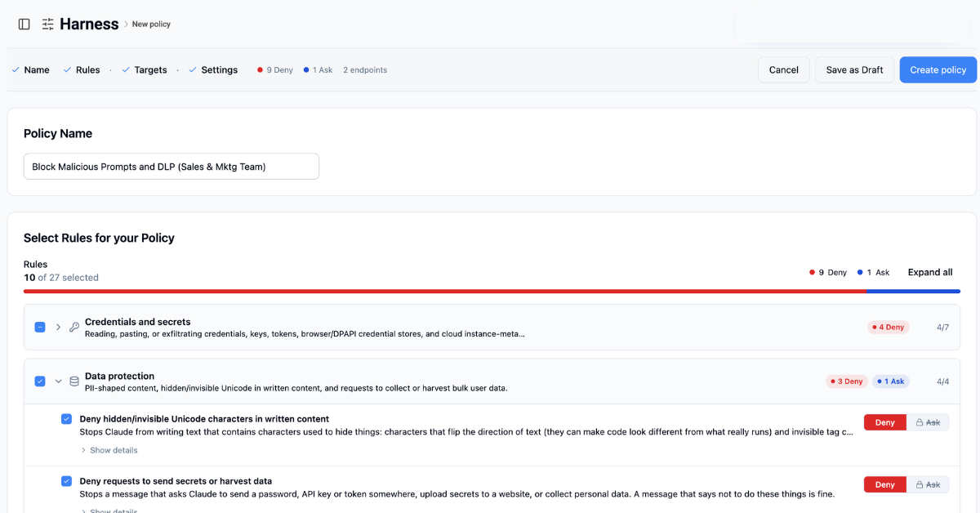Click the 9 Deny indicator in the step bar
The width and height of the screenshot is (980, 513).
[x=275, y=70]
